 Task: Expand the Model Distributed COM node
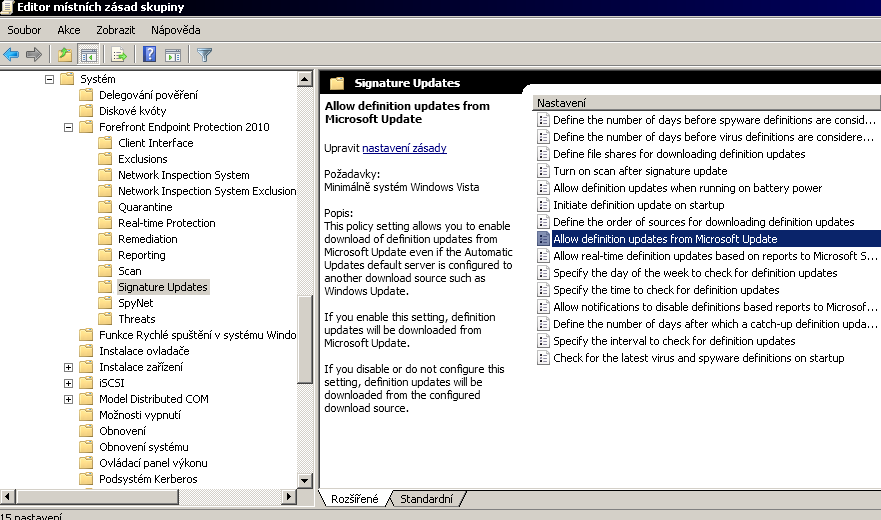pyautogui.click(x=69, y=399)
